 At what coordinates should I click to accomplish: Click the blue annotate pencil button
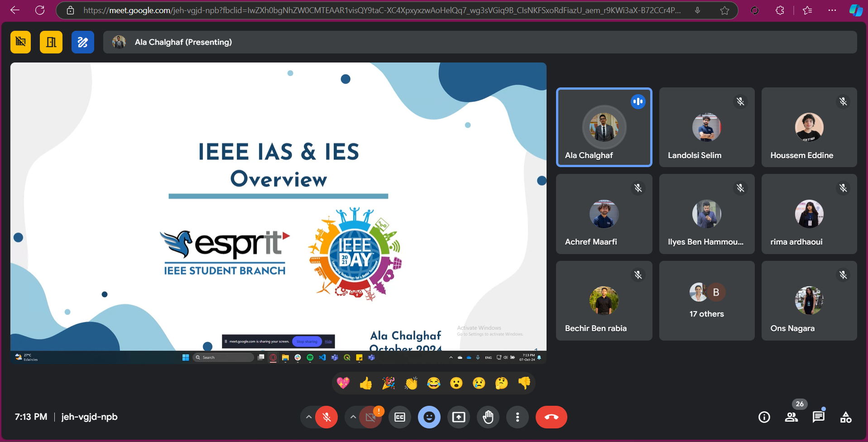pyautogui.click(x=83, y=42)
